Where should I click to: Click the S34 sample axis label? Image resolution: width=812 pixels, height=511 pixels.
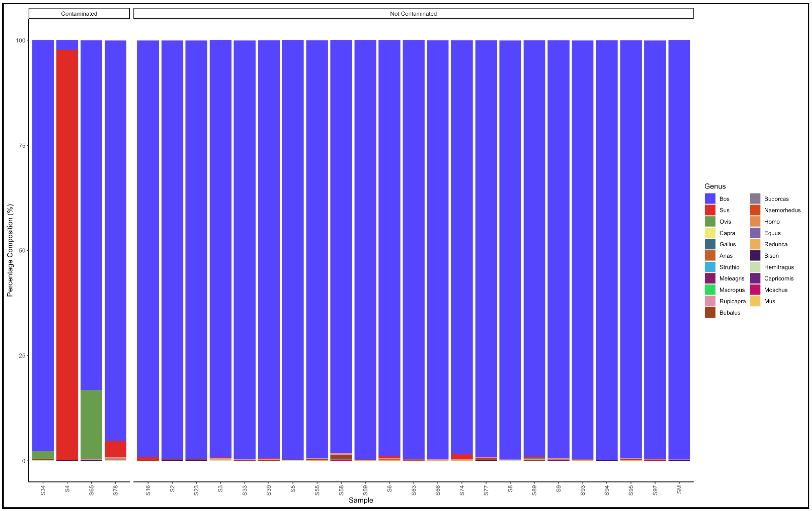(x=43, y=490)
